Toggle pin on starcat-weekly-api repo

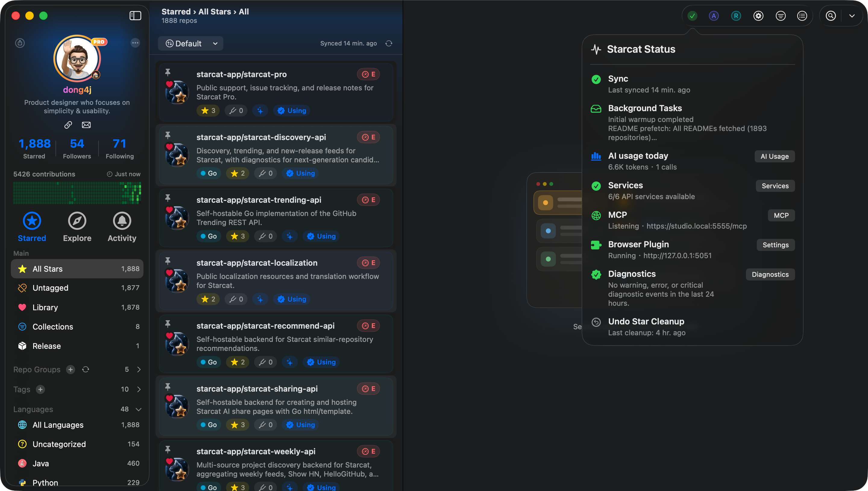168,449
